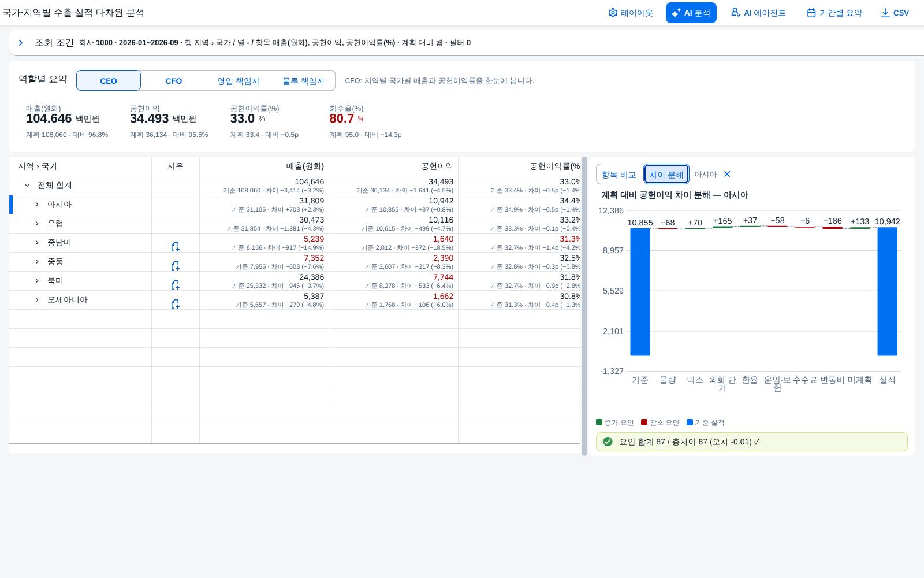The width and height of the screenshot is (924, 578).
Task: Click the 기준·실적 blue legend swatch
Action: click(689, 423)
